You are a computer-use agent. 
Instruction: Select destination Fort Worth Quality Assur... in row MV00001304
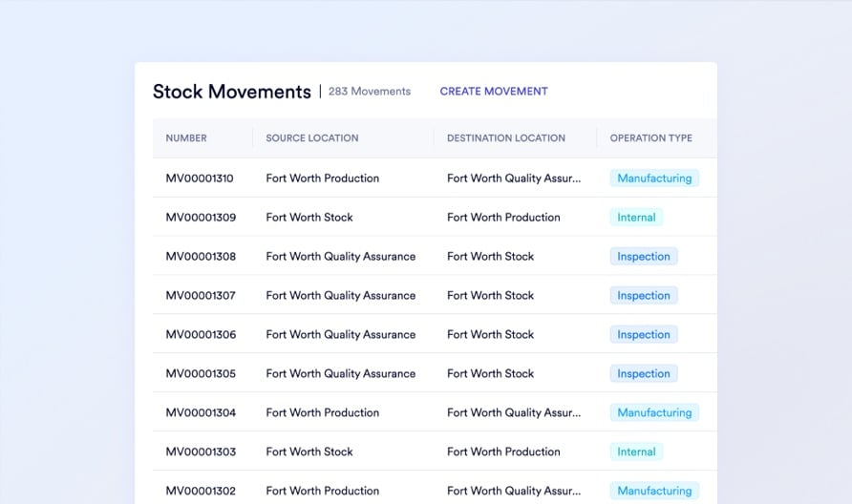tap(514, 412)
